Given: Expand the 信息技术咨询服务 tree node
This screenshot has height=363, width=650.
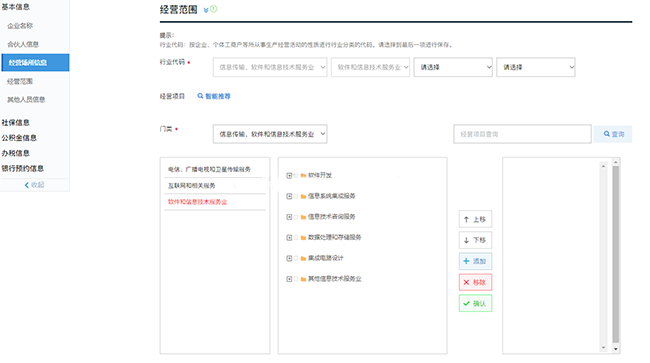Looking at the screenshot, I should (289, 217).
